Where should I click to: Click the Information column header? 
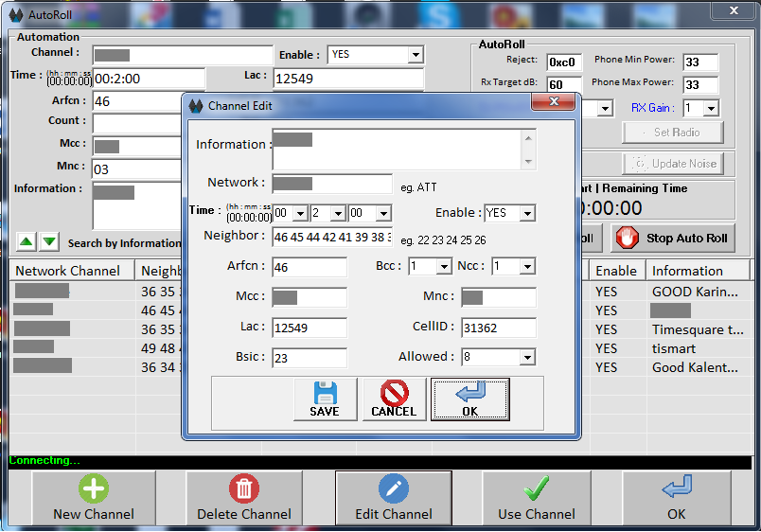687,271
